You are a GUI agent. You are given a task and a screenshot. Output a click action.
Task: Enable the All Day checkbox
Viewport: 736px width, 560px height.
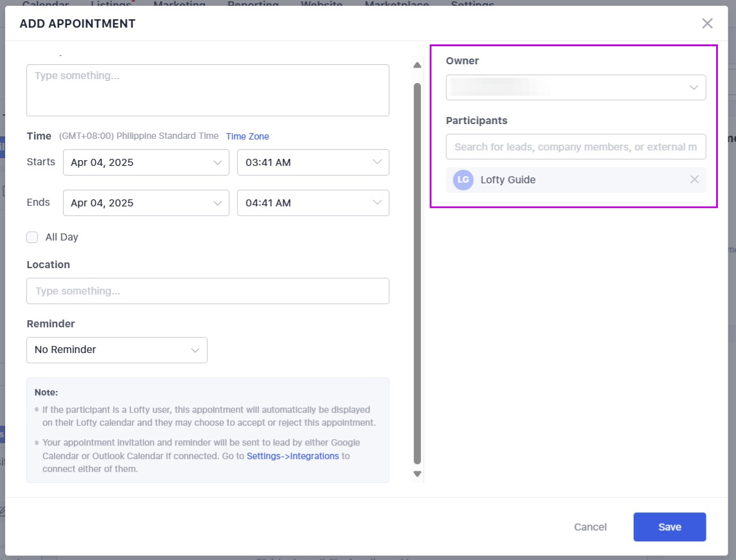(32, 237)
